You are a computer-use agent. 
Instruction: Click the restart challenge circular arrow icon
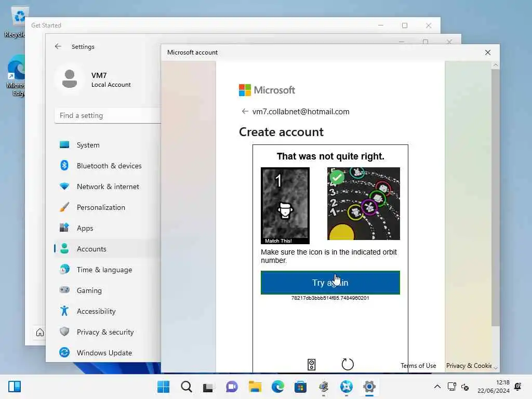(x=348, y=364)
